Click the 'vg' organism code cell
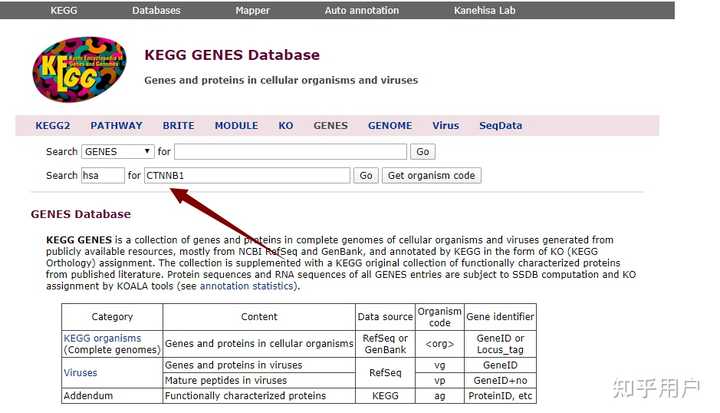Screen dimensions: 720x413 point(439,365)
